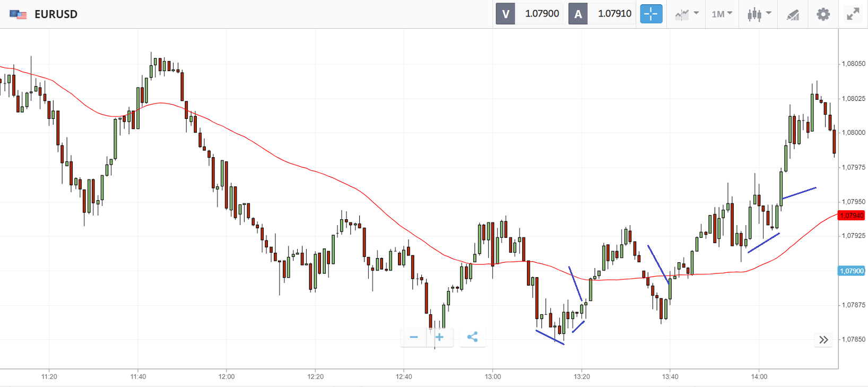The height and width of the screenshot is (387, 868).
Task: Jump to latest candles with double-arrow
Action: (823, 340)
